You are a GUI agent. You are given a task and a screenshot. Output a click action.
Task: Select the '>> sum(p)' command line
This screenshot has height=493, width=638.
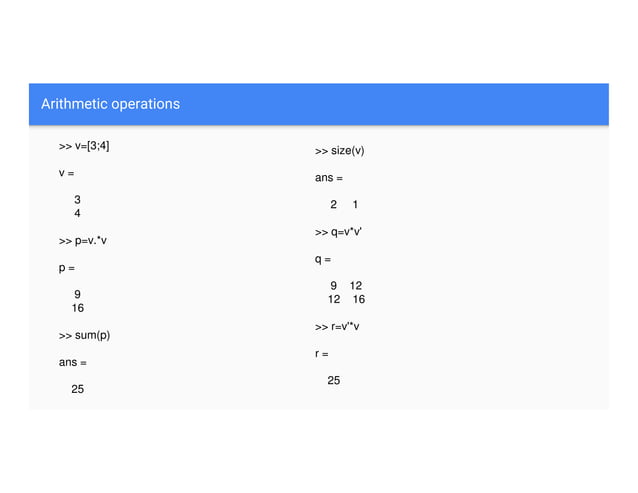(x=84, y=336)
